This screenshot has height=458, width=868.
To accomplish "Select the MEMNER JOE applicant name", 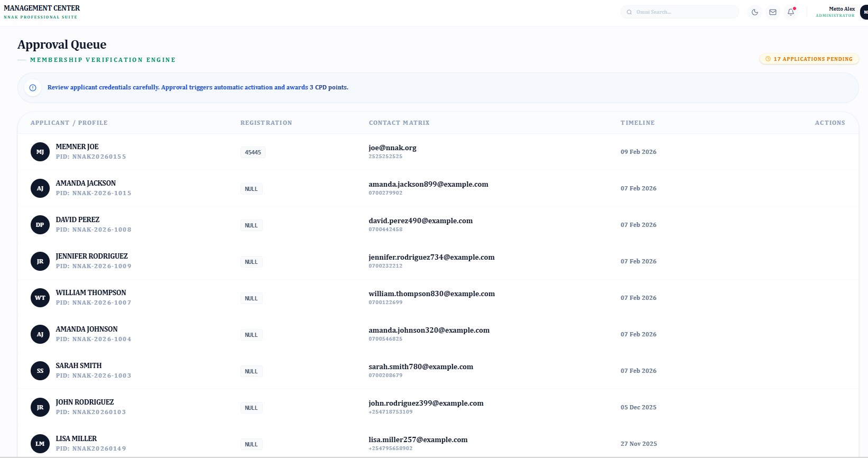I will [x=77, y=147].
